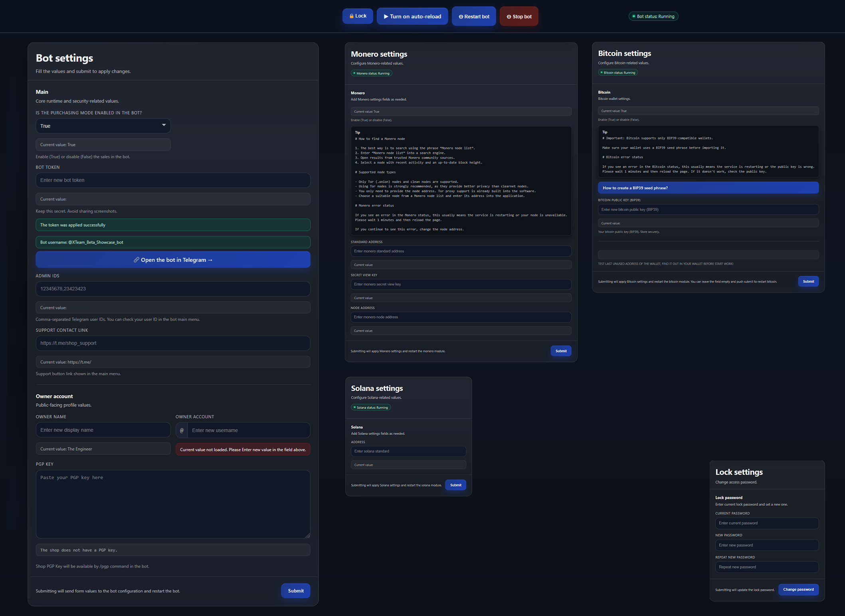This screenshot has height=616, width=845.
Task: Open the bot in Telegram link button
Action: coord(173,260)
